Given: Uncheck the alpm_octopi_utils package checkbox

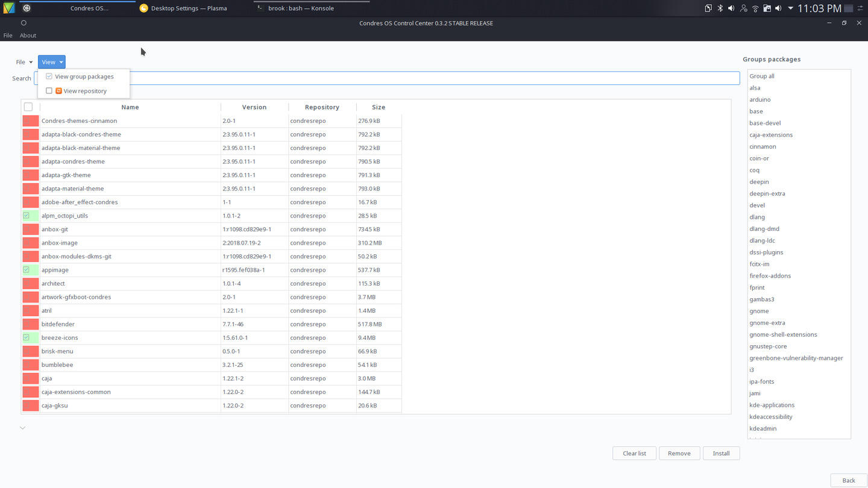Looking at the screenshot, I should pos(27,216).
